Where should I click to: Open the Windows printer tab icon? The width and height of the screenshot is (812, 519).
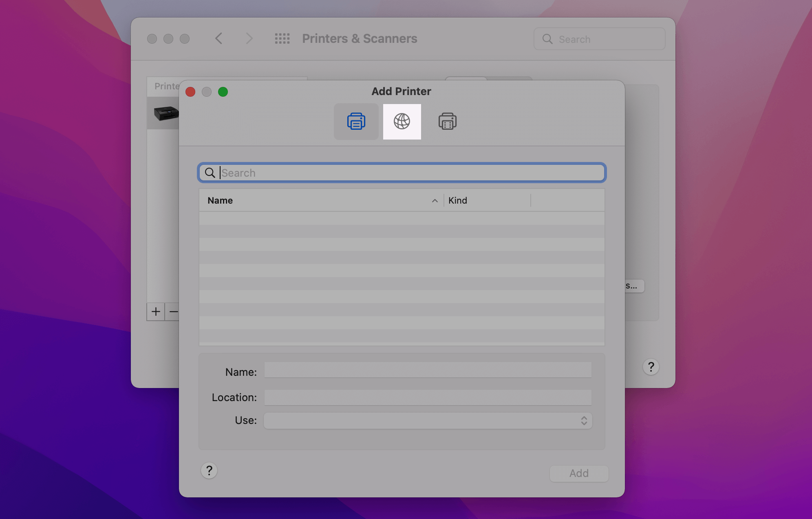tap(447, 122)
